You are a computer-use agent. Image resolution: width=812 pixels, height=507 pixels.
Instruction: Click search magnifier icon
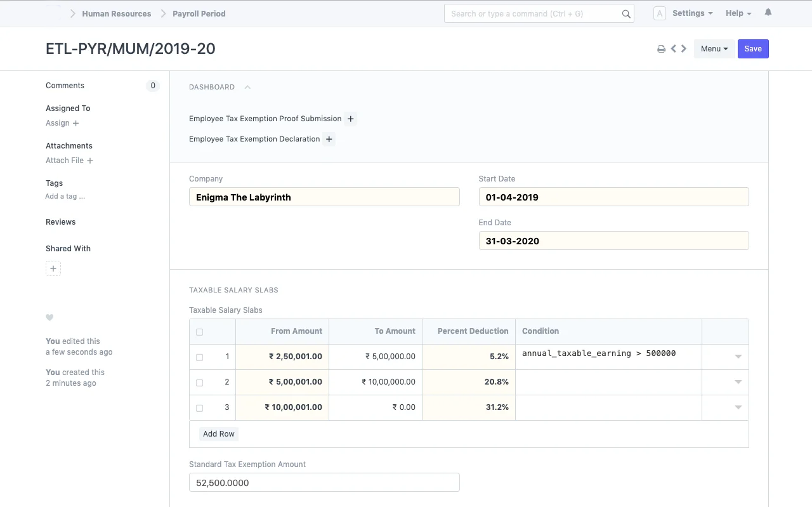click(x=626, y=14)
